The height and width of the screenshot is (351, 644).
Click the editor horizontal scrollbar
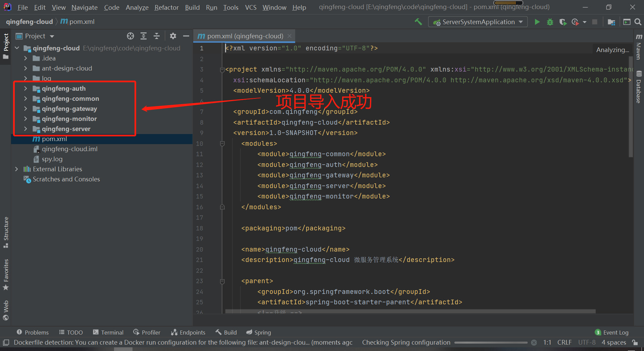[x=410, y=312]
